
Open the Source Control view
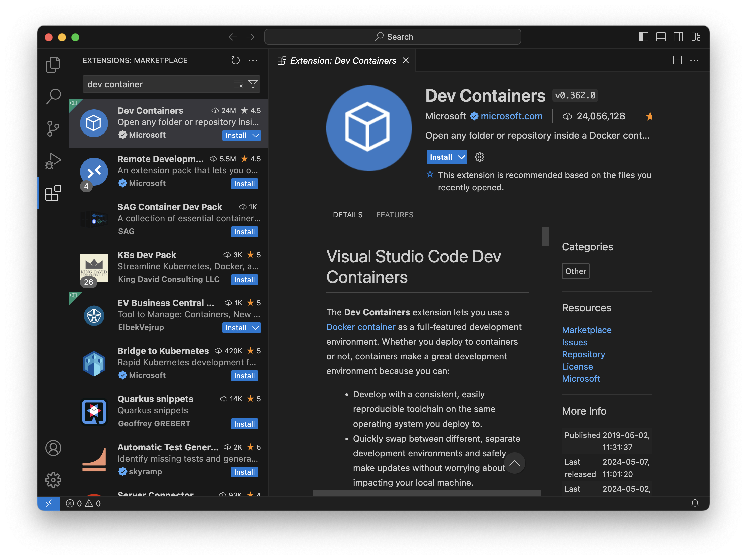[53, 129]
